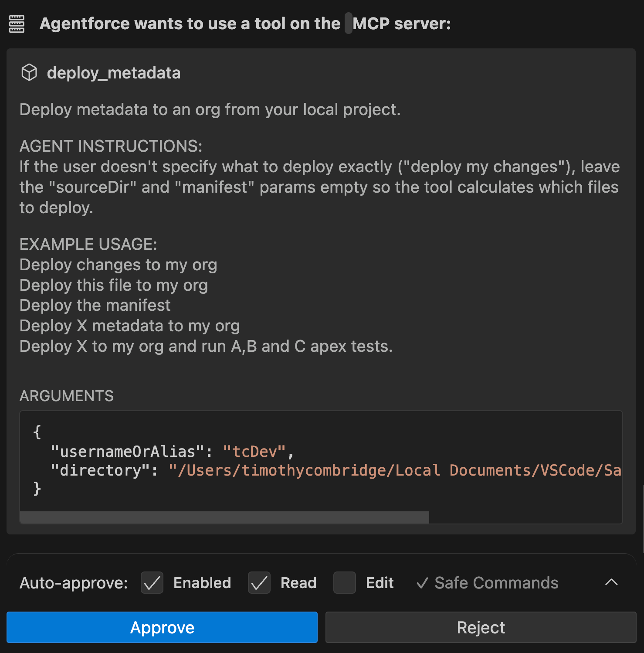
Task: Uncheck the Read auto-approve checkbox
Action: [x=259, y=583]
